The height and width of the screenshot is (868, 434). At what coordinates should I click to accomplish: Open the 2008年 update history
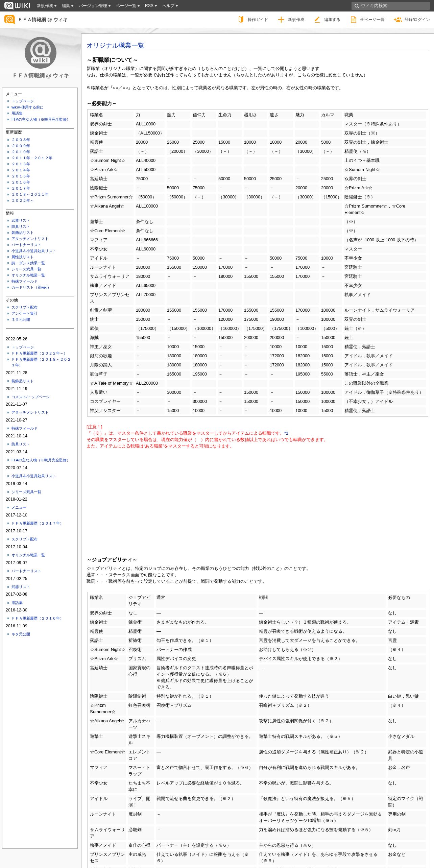pyautogui.click(x=21, y=140)
